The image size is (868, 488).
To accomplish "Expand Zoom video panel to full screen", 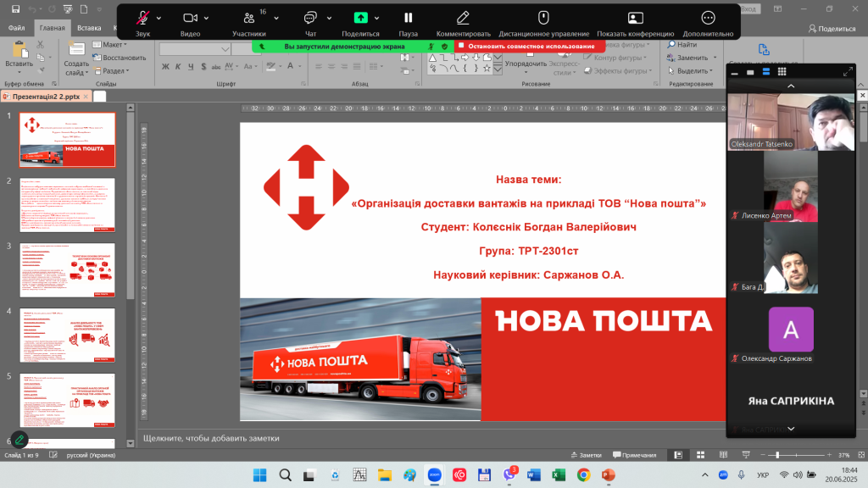I will click(848, 72).
